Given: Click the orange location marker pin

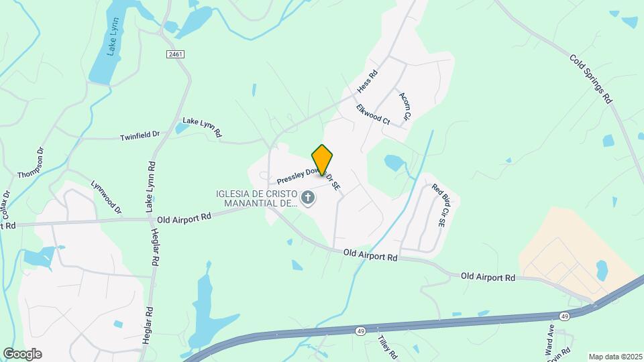Looking at the screenshot, I should pyautogui.click(x=322, y=160).
